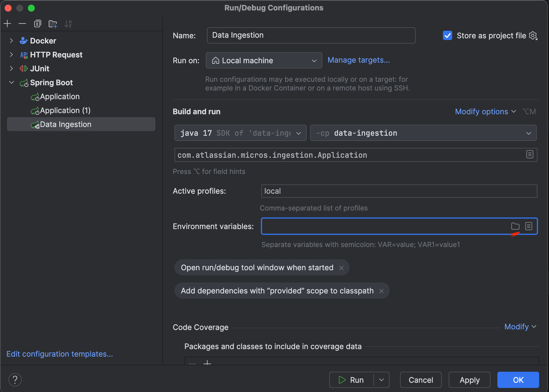Focus the Active profiles field
This screenshot has height=392, width=549.
point(399,191)
